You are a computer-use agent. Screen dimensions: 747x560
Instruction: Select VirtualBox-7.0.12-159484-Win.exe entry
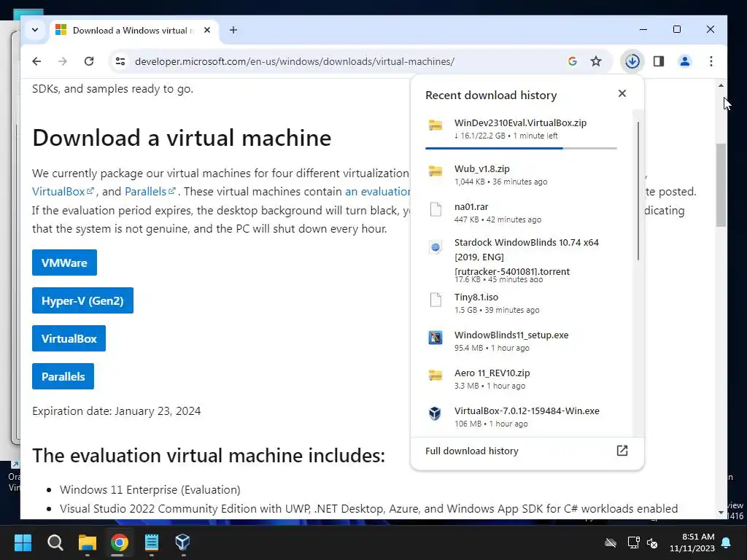521,416
